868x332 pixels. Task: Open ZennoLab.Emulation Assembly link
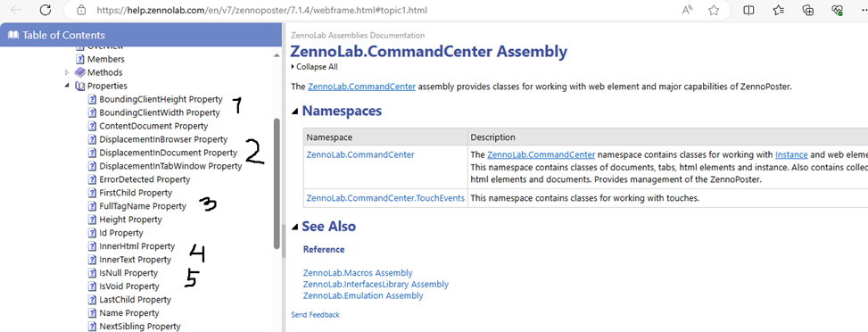363,296
